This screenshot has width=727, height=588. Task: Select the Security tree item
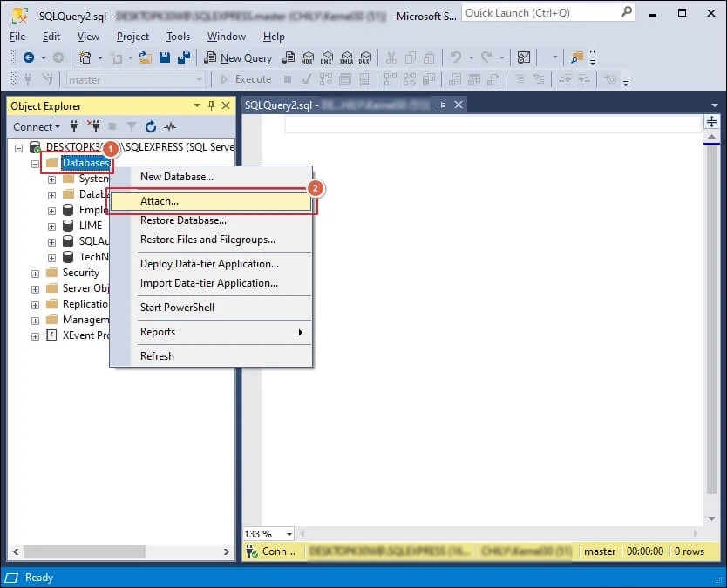81,273
